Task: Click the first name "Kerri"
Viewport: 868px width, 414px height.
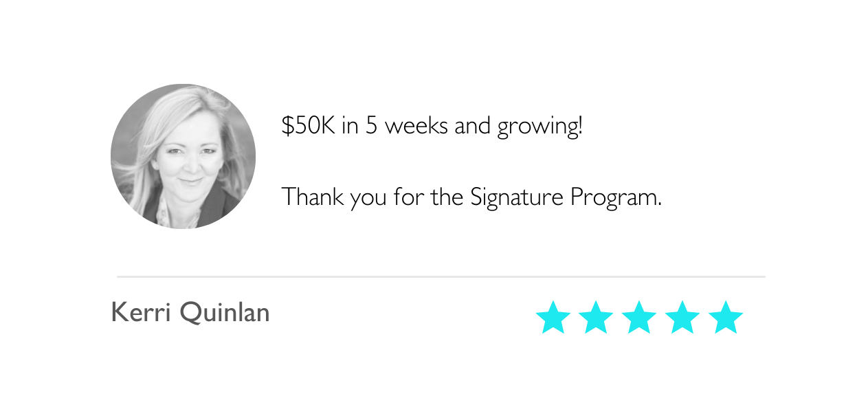Action: point(142,313)
